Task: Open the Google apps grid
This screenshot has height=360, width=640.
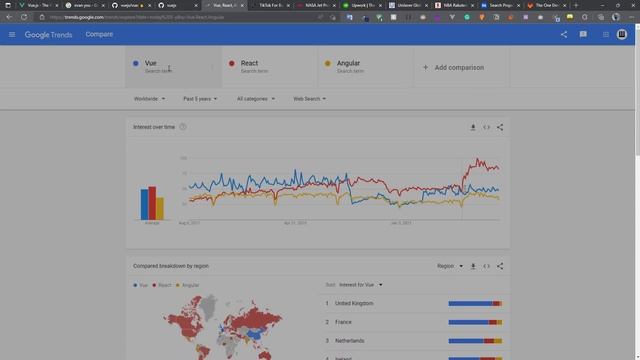Action: (x=606, y=35)
